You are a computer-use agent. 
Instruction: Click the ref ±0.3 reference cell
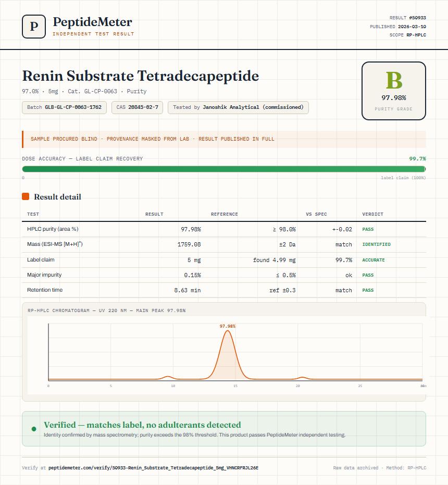pyautogui.click(x=282, y=290)
